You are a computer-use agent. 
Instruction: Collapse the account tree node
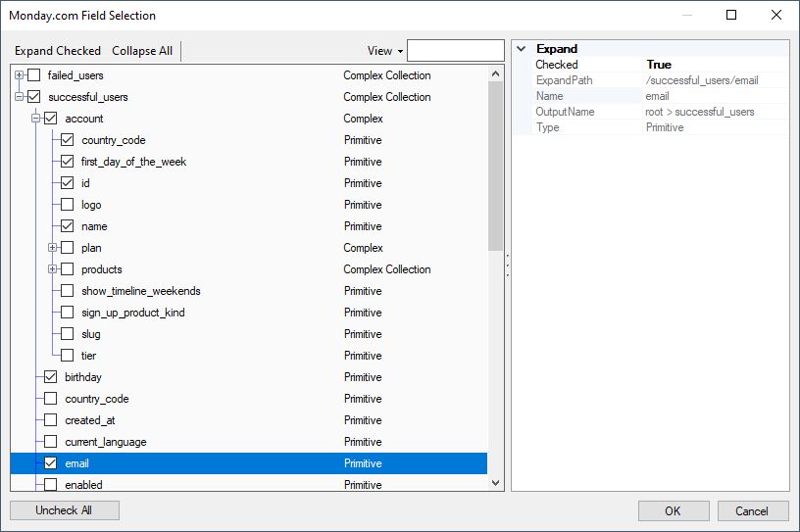(35, 119)
